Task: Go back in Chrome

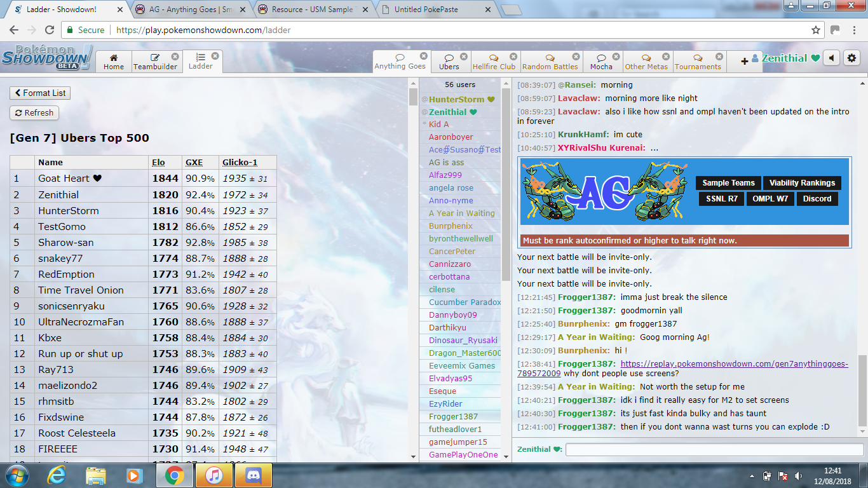Action: tap(14, 30)
